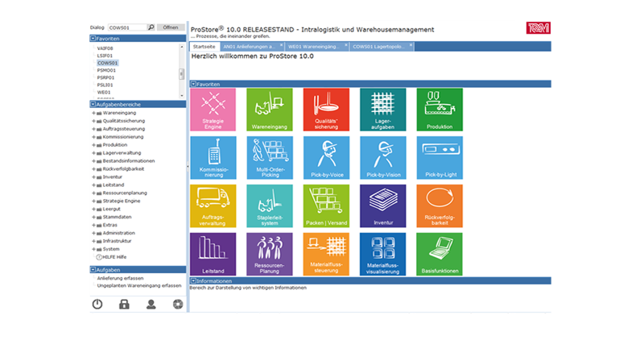Open the Qualitätssicherung red tile
Screen dimensions: 644x357
click(326, 110)
